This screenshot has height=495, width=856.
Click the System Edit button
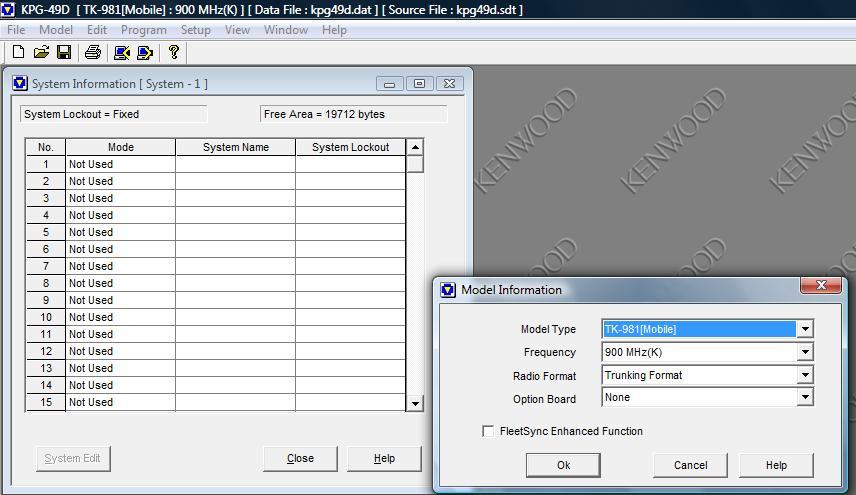point(73,458)
